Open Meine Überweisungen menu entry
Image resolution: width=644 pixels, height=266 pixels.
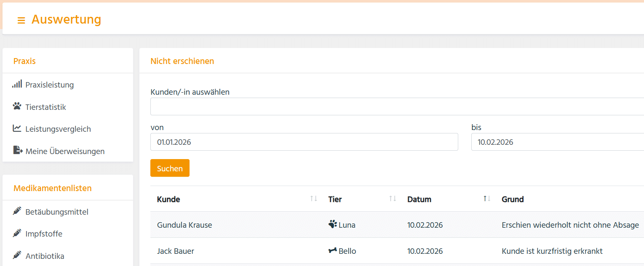pyautogui.click(x=65, y=151)
